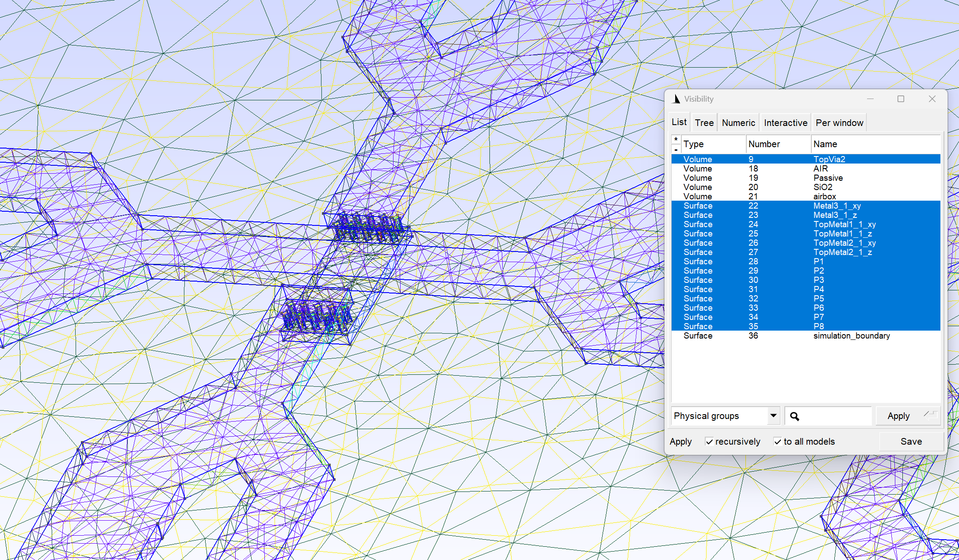Image resolution: width=959 pixels, height=560 pixels.
Task: Select the P7 surface row
Action: [x=806, y=317]
